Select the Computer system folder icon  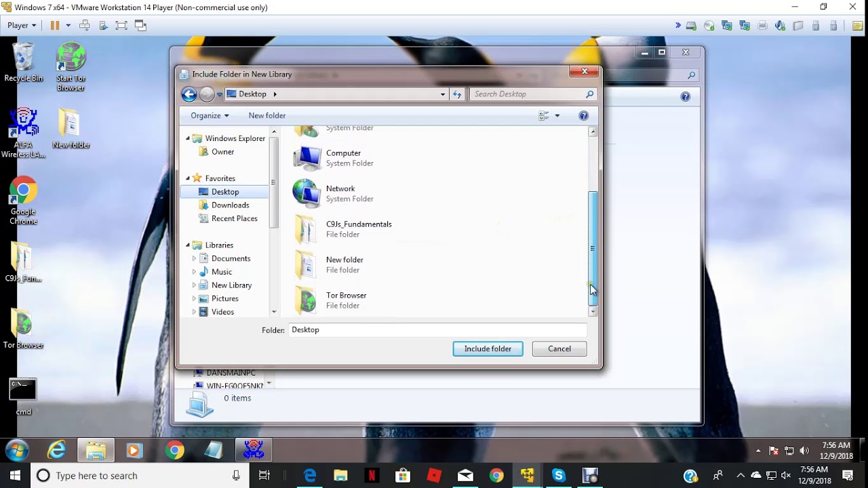pyautogui.click(x=307, y=158)
